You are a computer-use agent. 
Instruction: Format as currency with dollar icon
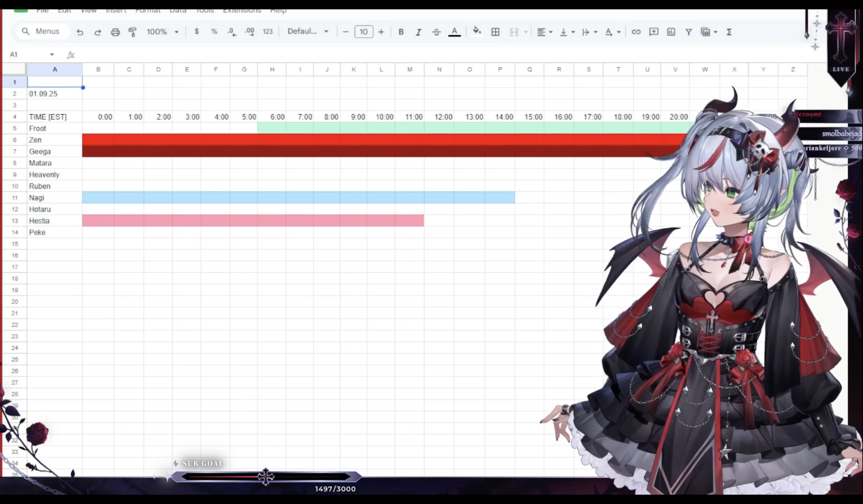tap(197, 31)
